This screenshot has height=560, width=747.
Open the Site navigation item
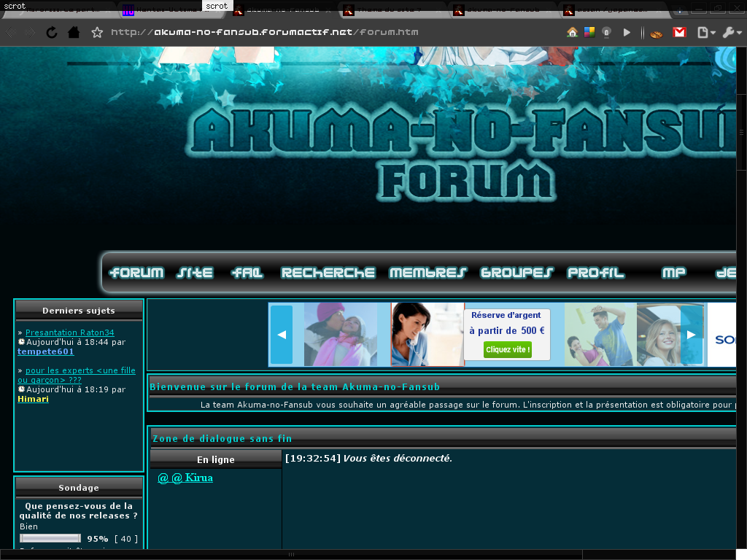click(195, 273)
